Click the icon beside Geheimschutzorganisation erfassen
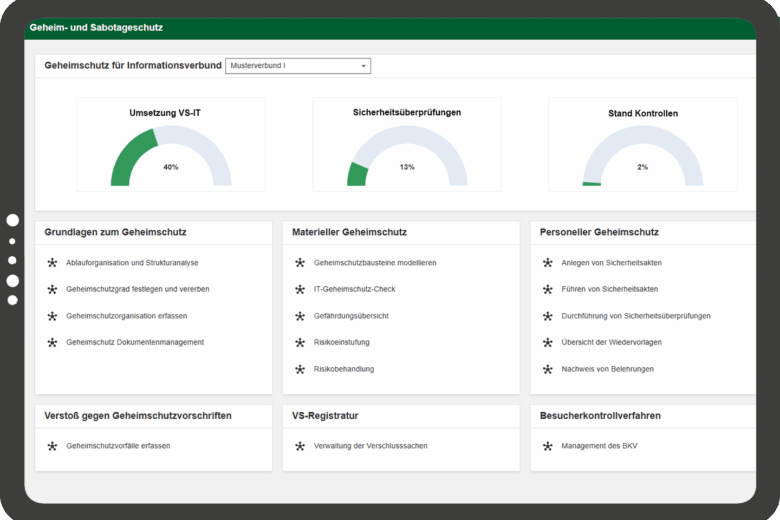Screen dimensions: 780x520 point(52,316)
